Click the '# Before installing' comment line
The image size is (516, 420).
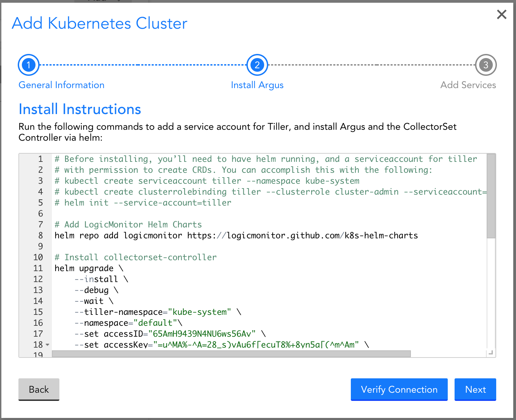tap(266, 159)
